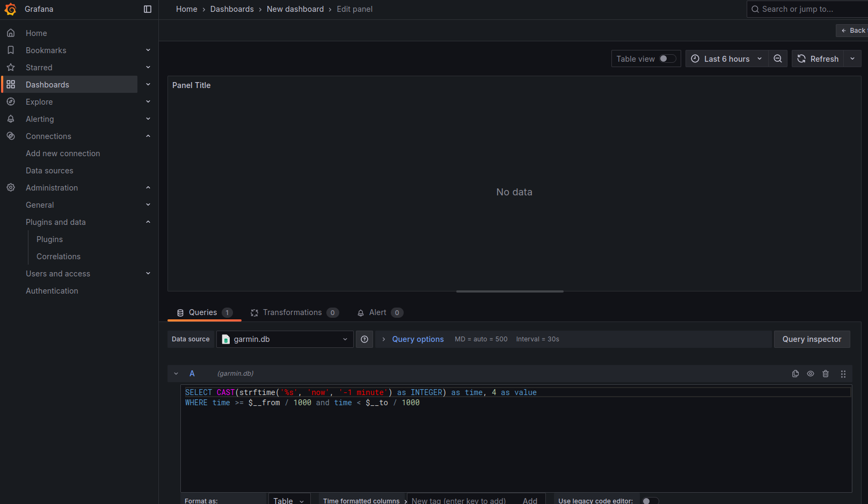Screen dimensions: 868x504
Task: Open Authentication in the sidebar
Action: (x=52, y=291)
